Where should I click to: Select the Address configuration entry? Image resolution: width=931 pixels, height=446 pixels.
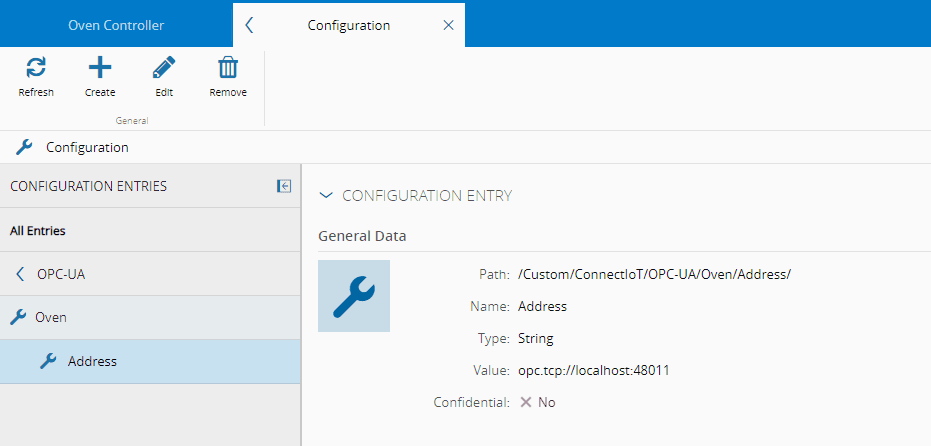(x=92, y=361)
